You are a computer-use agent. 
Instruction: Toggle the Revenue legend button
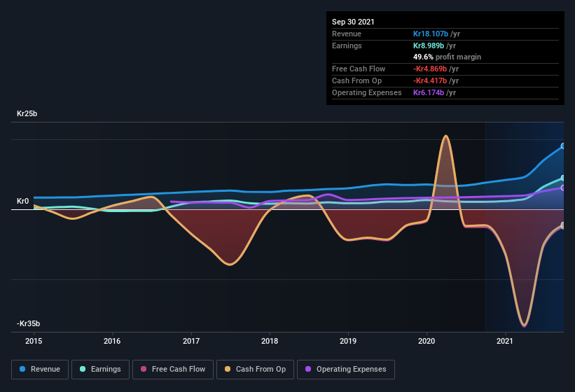click(x=40, y=370)
